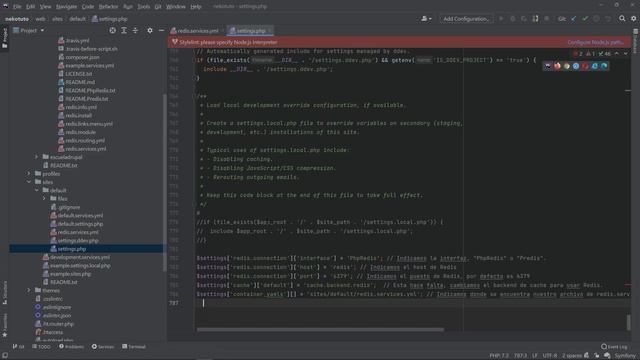This screenshot has height=360, width=640.
Task: Click the Git Update Project blue arrow
Action: tap(573, 19)
